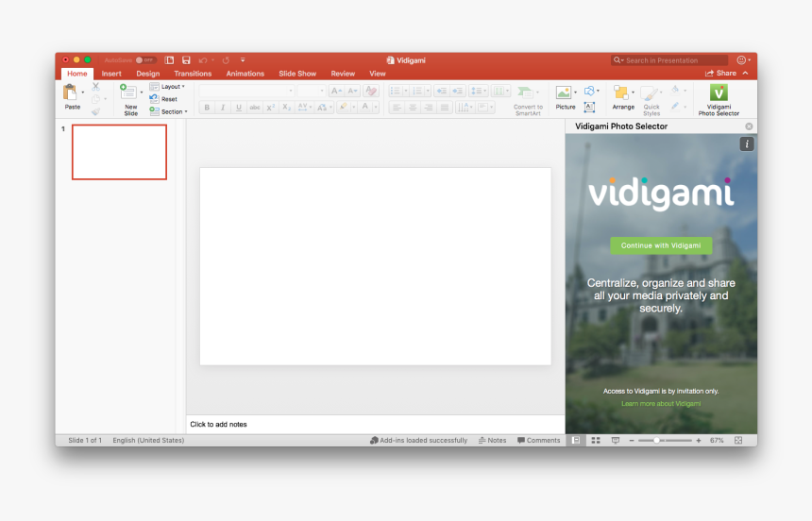The width and height of the screenshot is (812, 521).
Task: Apply Subscript formatting
Action: click(x=287, y=108)
